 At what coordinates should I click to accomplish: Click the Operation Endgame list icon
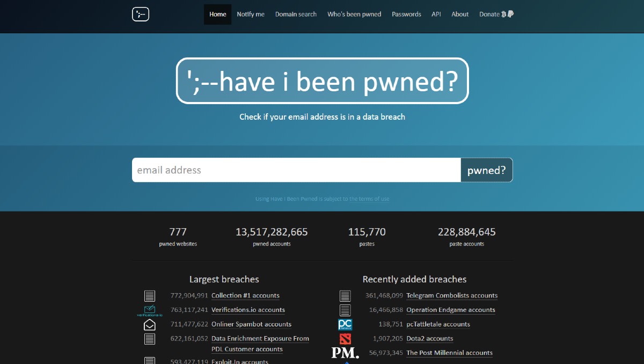point(345,310)
